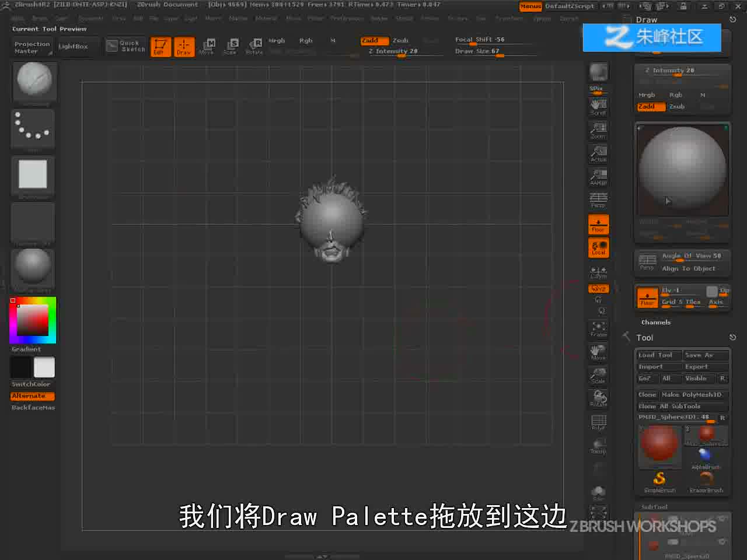Choose the Rotate mode icon
Viewport: 747px width, 560px height.
coord(254,46)
